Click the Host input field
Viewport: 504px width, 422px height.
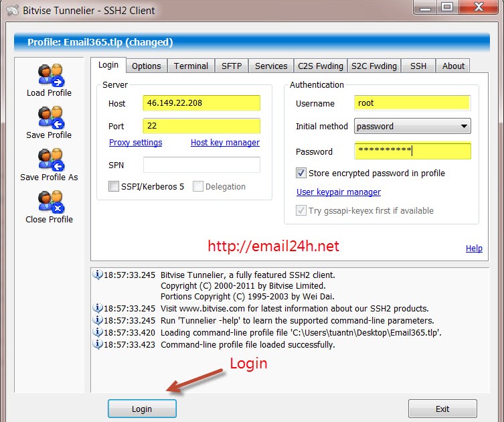click(x=201, y=103)
